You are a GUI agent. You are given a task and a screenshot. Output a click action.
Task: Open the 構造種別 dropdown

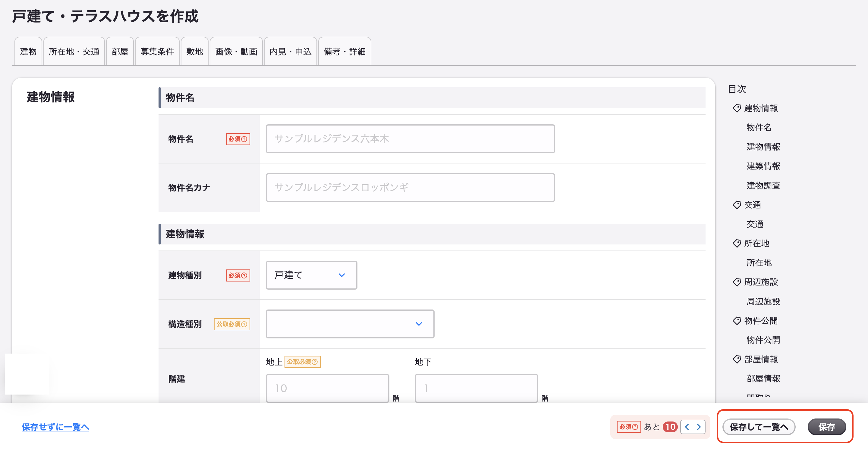(x=350, y=324)
